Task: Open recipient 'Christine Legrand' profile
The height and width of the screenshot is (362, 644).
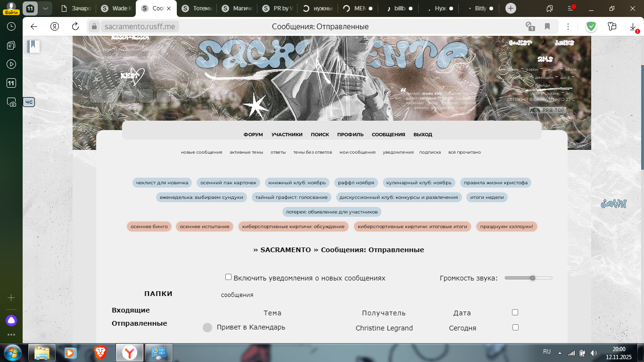Action: (384, 328)
